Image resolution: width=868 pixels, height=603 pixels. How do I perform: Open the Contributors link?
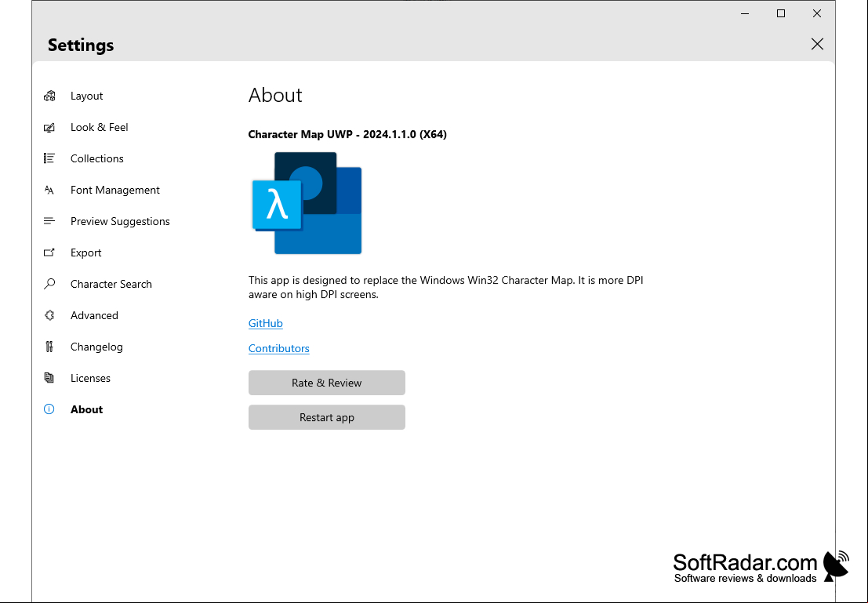(x=279, y=348)
